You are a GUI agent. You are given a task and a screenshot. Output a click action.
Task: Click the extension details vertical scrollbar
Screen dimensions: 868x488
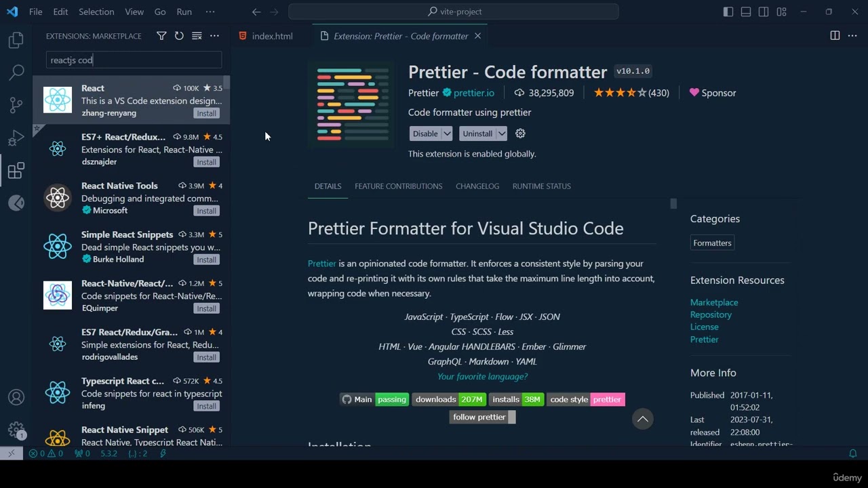coord(673,203)
